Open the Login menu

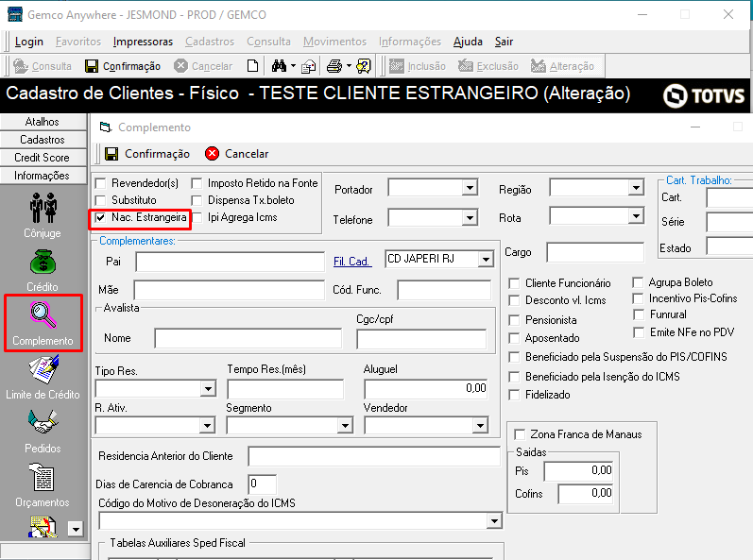(28, 42)
